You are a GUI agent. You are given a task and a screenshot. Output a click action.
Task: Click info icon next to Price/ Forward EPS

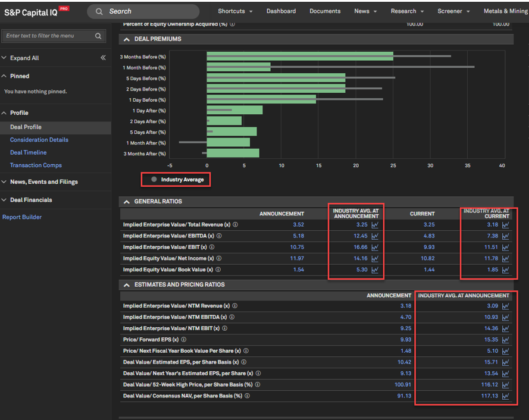pos(183,340)
